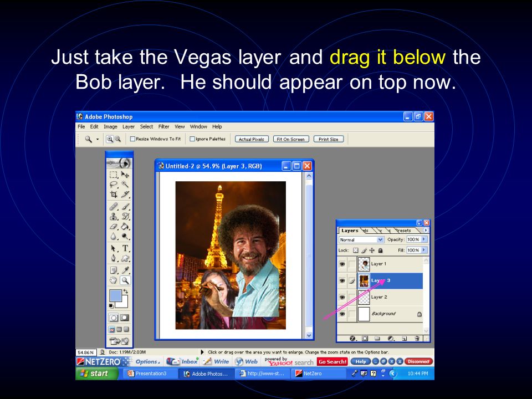The width and height of the screenshot is (532, 399).
Task: Toggle Lock transparent pixels
Action: click(x=356, y=250)
